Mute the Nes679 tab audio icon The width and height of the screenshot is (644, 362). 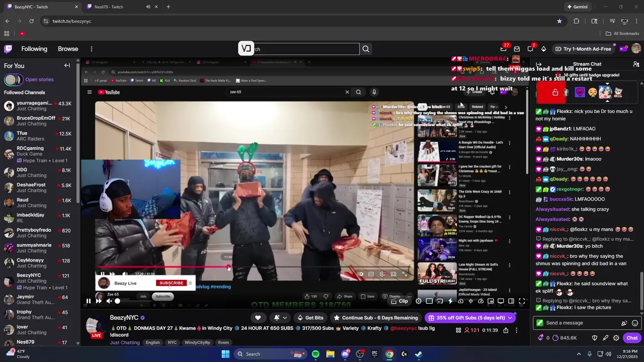[148, 7]
